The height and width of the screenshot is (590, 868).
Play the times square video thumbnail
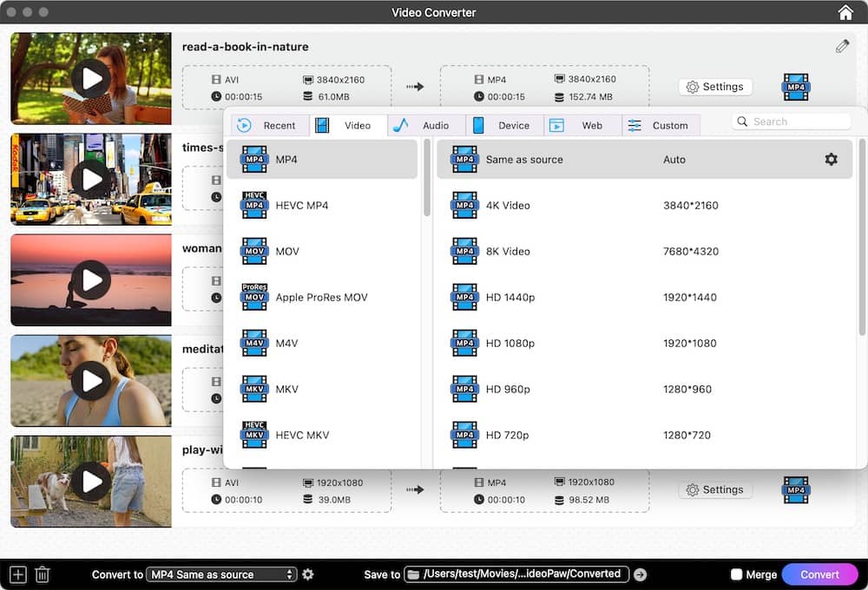[x=90, y=180]
